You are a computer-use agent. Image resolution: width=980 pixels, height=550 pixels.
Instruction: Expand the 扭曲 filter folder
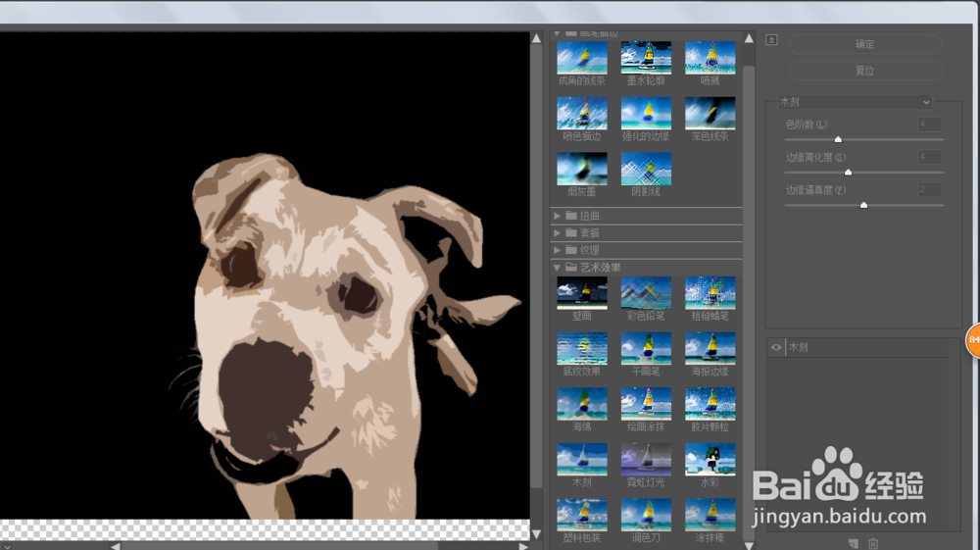[557, 216]
